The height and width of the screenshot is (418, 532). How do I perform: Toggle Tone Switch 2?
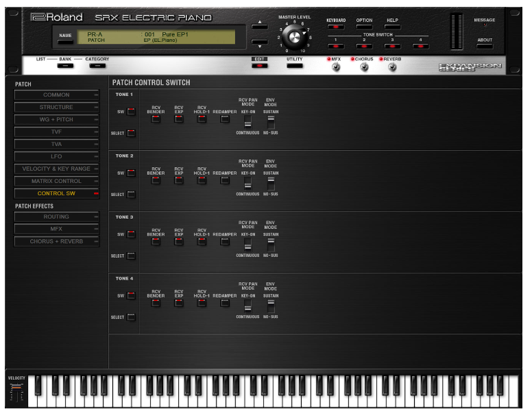[364, 46]
